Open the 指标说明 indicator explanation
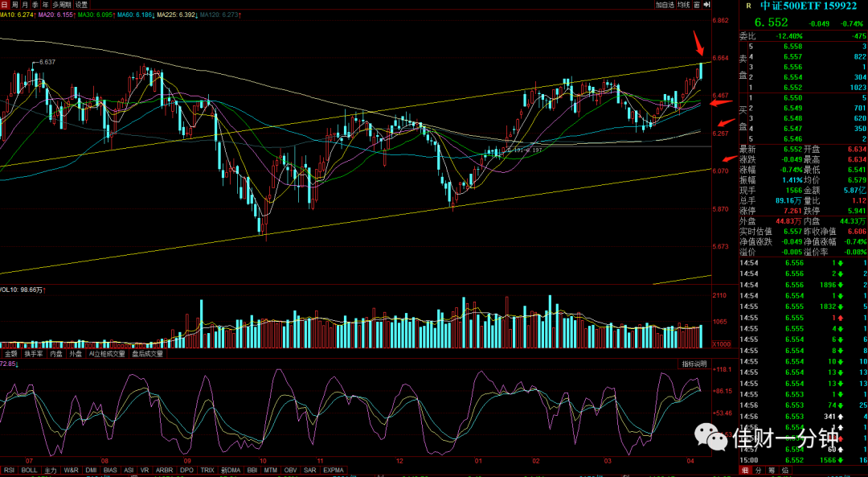868x477 pixels. tap(694, 364)
